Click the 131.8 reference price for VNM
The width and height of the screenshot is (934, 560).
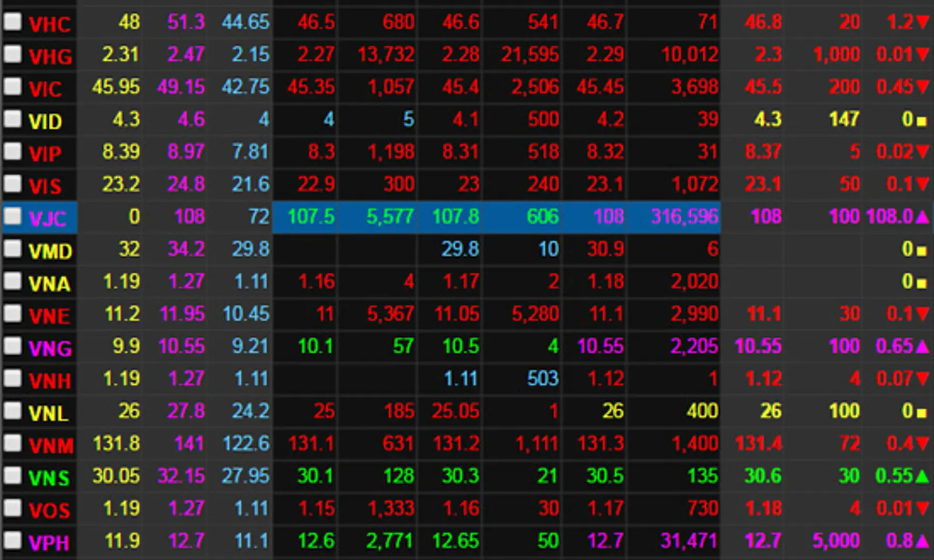point(117,443)
